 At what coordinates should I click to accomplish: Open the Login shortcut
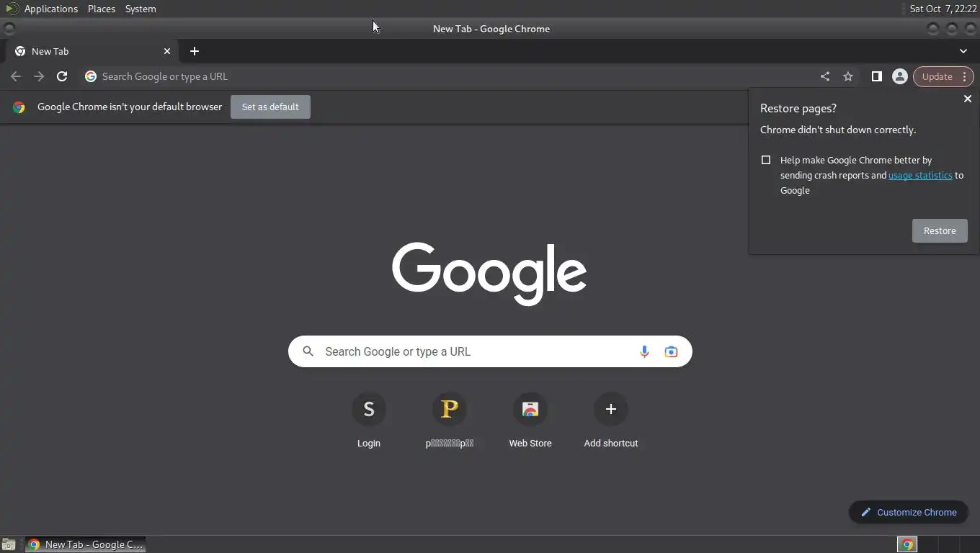pyautogui.click(x=368, y=421)
